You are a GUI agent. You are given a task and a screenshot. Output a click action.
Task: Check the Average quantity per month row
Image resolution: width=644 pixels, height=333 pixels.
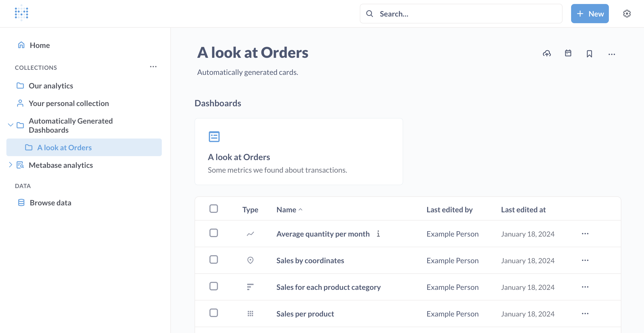pos(213,233)
